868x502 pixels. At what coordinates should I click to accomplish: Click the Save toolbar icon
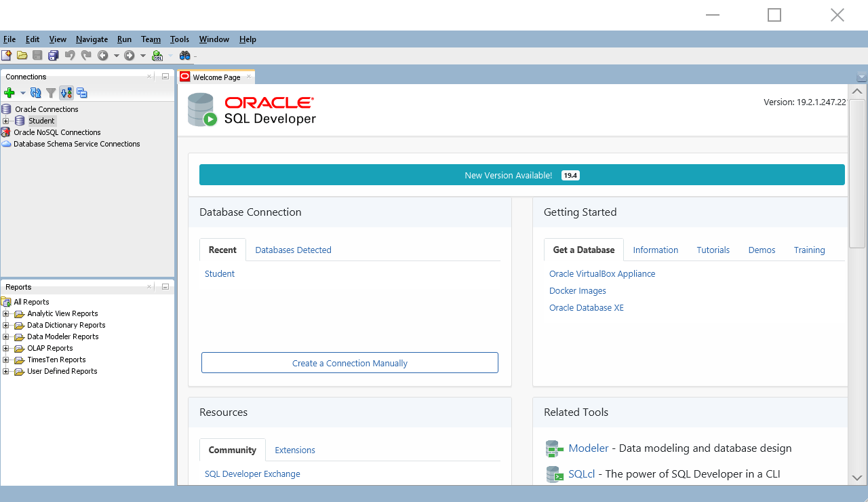(x=37, y=56)
